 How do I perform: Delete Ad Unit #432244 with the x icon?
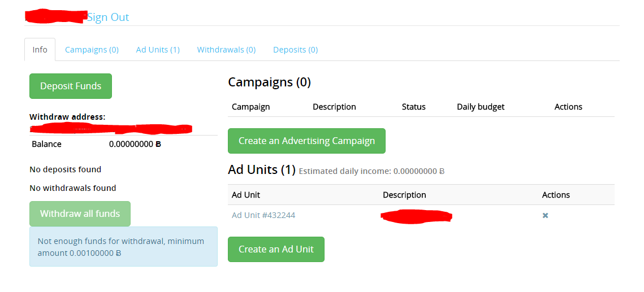[545, 215]
